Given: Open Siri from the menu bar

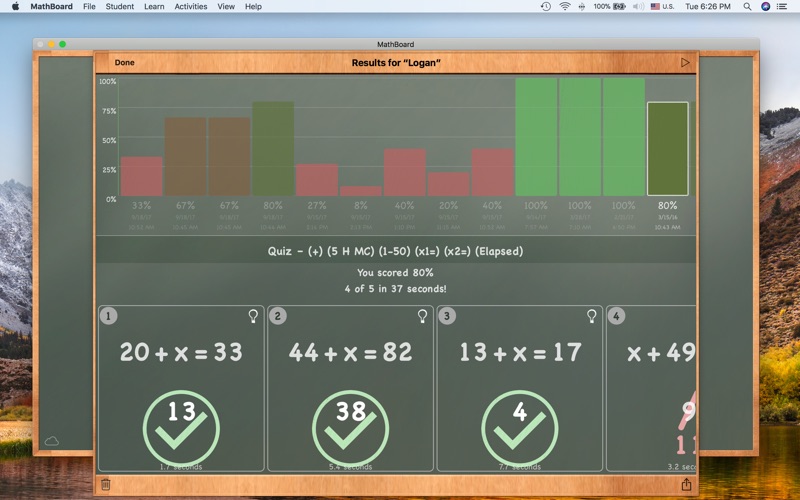Looking at the screenshot, I should [765, 6].
